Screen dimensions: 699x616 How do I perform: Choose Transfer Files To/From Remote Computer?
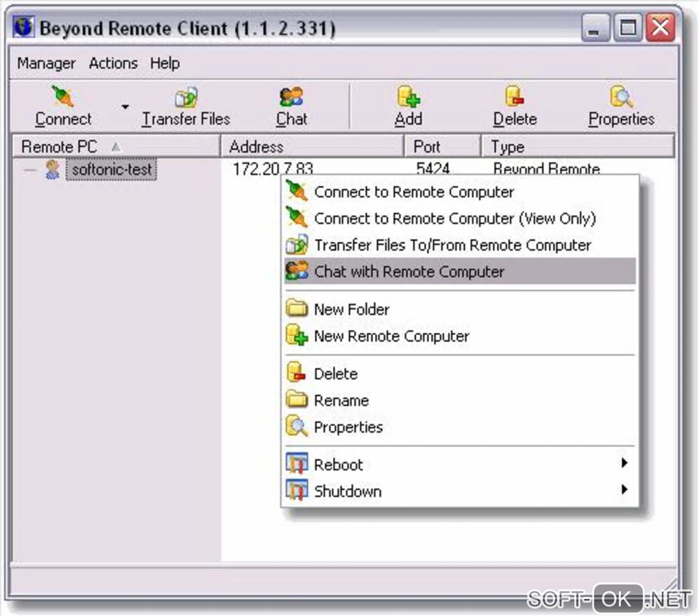[460, 245]
